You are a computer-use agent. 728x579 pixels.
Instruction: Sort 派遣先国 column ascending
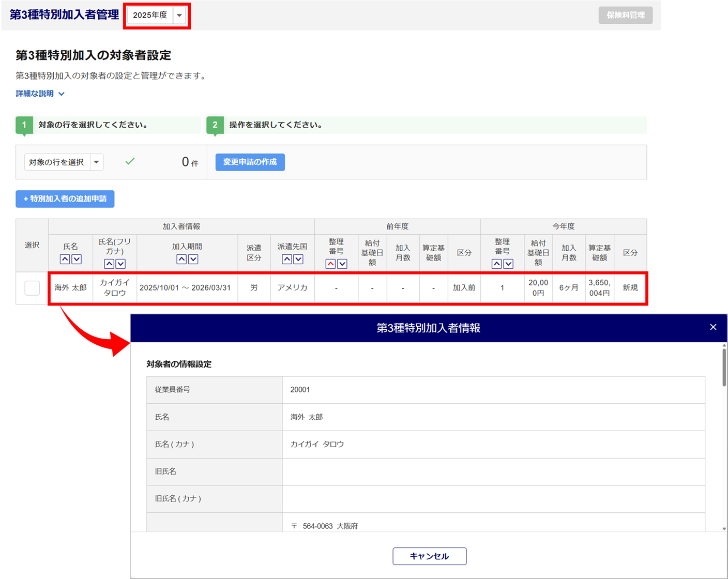(x=286, y=259)
